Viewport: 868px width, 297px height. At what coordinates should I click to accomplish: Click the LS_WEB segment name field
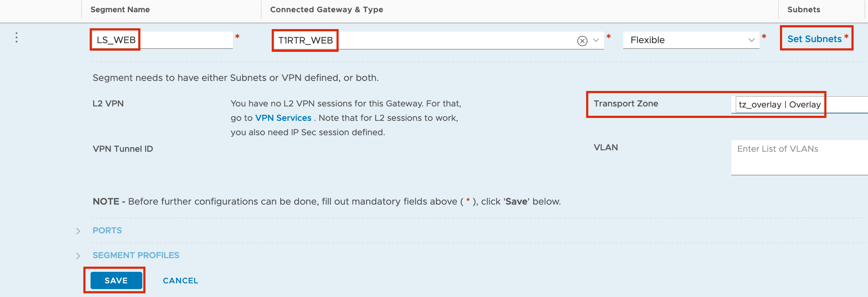[162, 40]
